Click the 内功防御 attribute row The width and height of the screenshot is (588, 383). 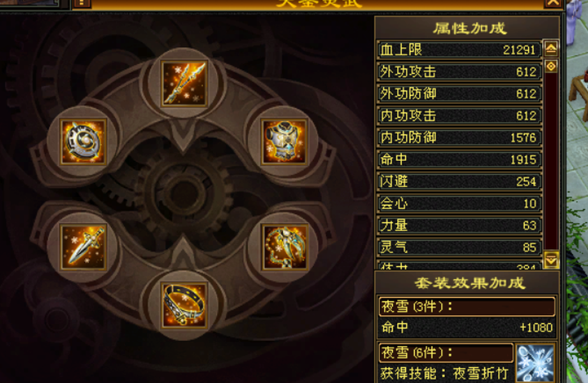tap(459, 138)
